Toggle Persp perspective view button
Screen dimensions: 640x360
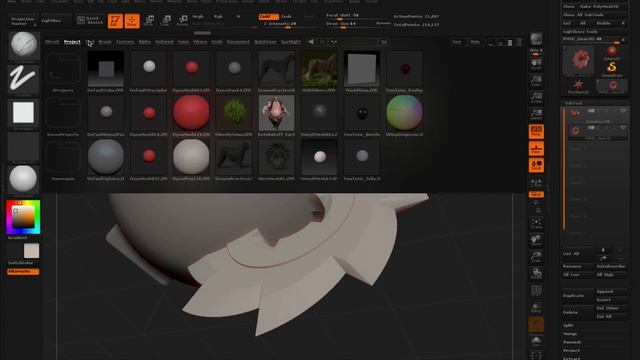click(x=536, y=131)
